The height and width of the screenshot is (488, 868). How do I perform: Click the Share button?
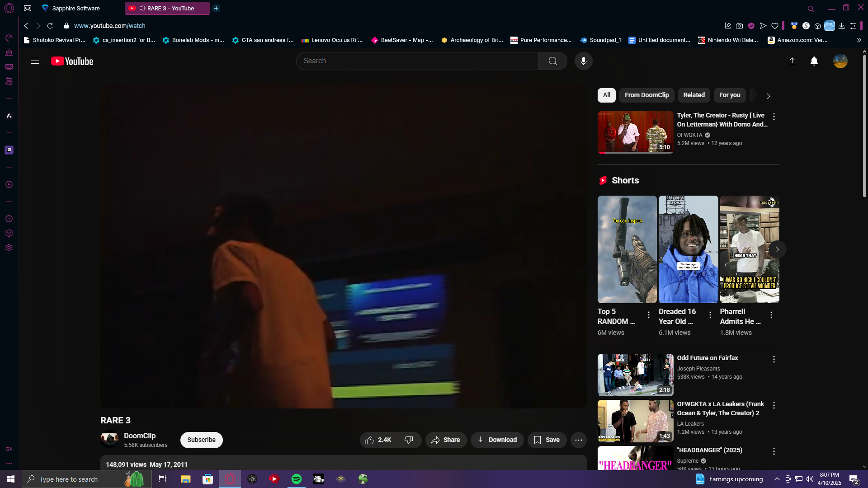point(445,440)
